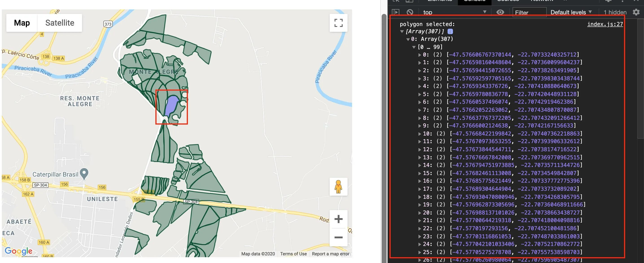
Task: Toggle fullscreen map view
Action: [x=338, y=23]
